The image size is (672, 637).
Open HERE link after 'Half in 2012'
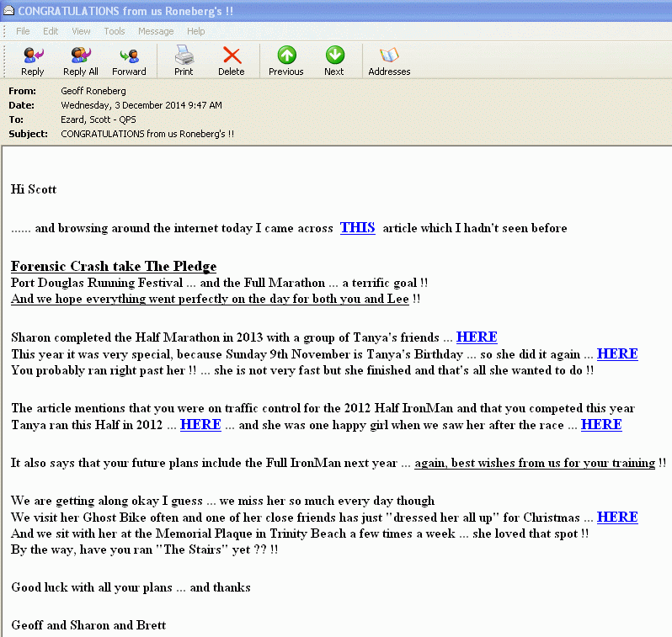(x=200, y=424)
